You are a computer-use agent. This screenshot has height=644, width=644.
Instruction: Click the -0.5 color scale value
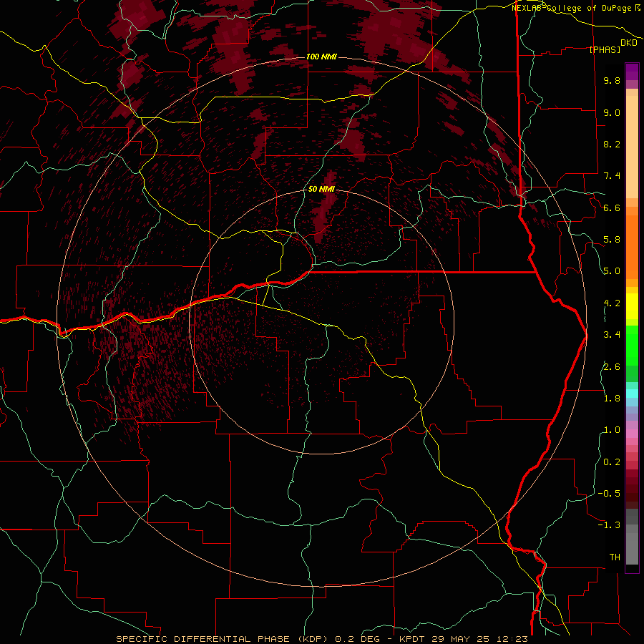609,494
